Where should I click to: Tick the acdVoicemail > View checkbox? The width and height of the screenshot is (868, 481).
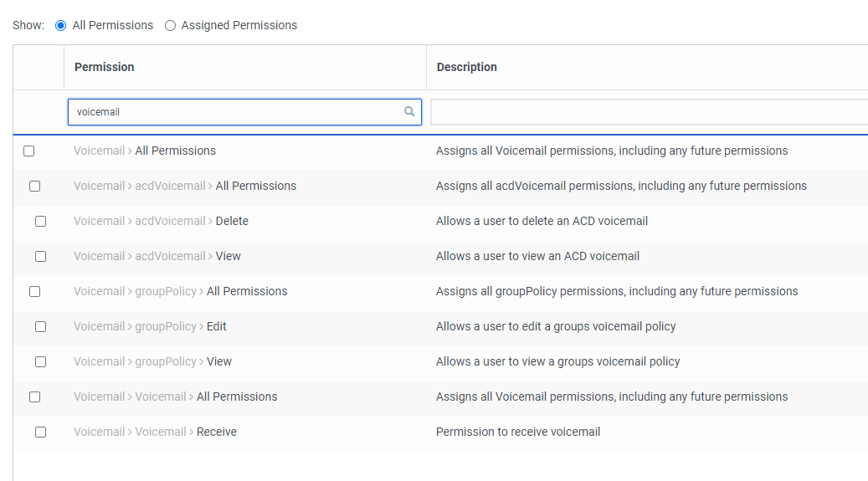[x=40, y=256]
